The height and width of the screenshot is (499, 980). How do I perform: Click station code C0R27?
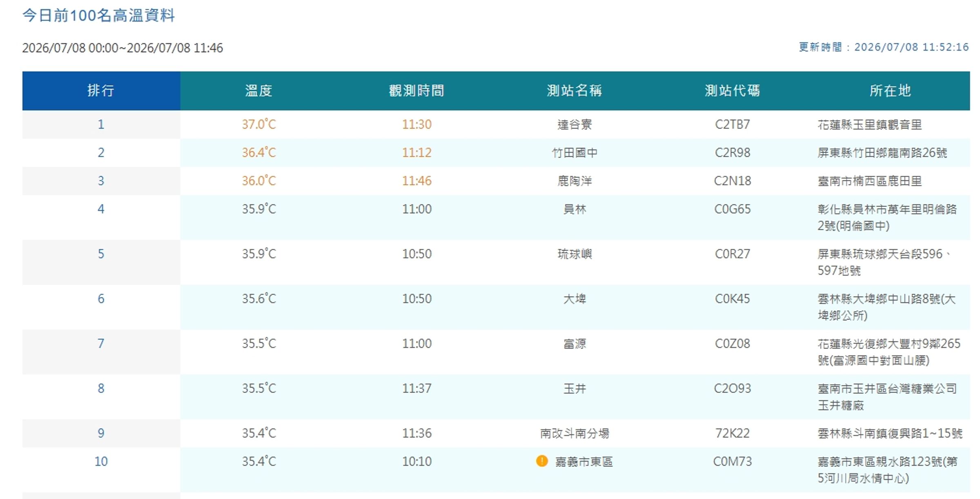(x=732, y=254)
